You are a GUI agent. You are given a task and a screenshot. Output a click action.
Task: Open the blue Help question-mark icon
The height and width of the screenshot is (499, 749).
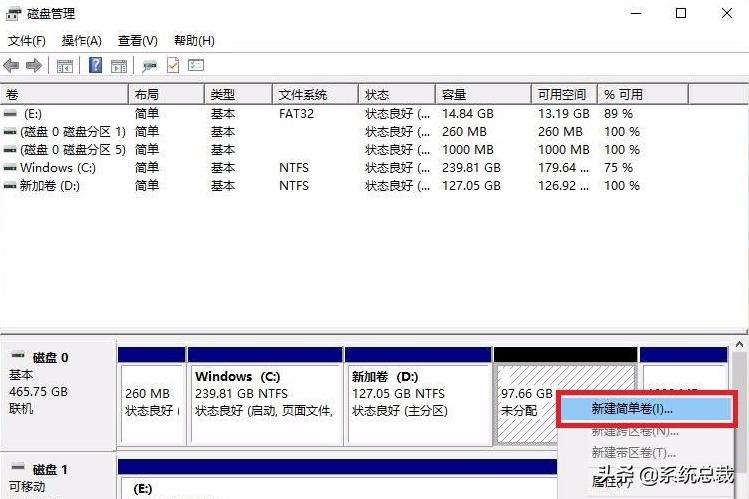click(x=96, y=65)
